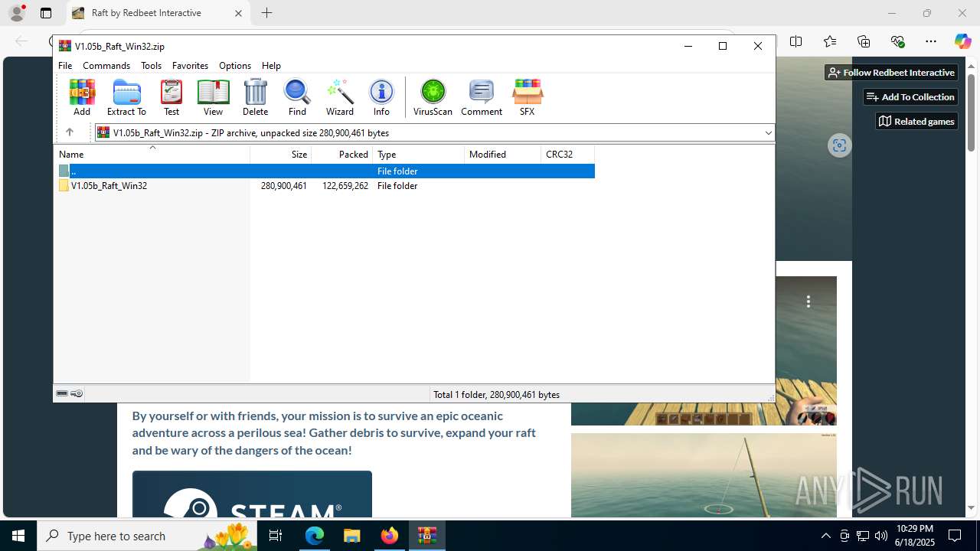Open the Edge tab actions menu
980x551 pixels.
[46, 13]
